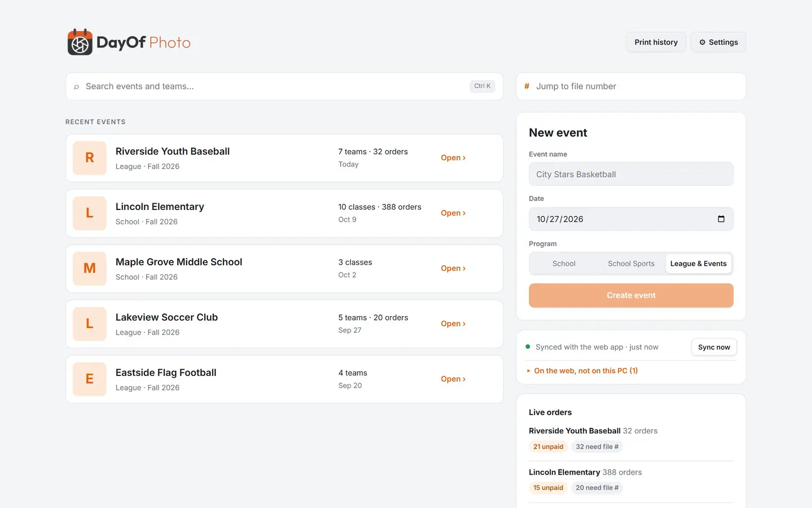Click the 'Eastside Flag Football' title
Viewport: 812px width, 508px height.
point(166,373)
